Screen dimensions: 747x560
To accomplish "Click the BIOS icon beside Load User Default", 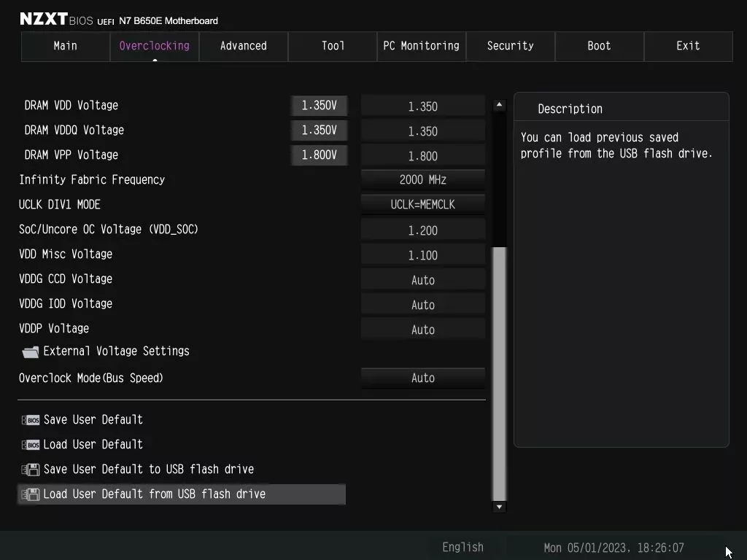I will click(31, 445).
